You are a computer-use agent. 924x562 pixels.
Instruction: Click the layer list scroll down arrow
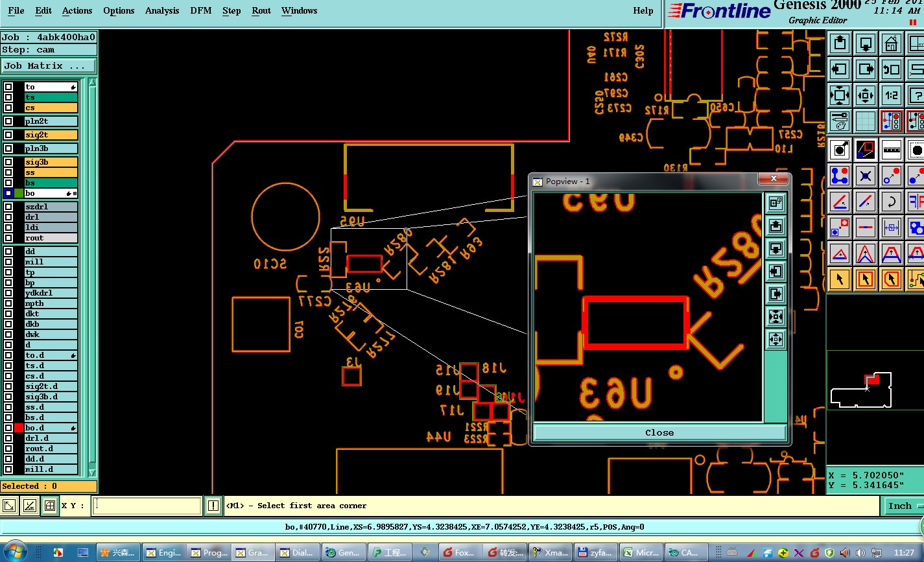click(x=92, y=473)
